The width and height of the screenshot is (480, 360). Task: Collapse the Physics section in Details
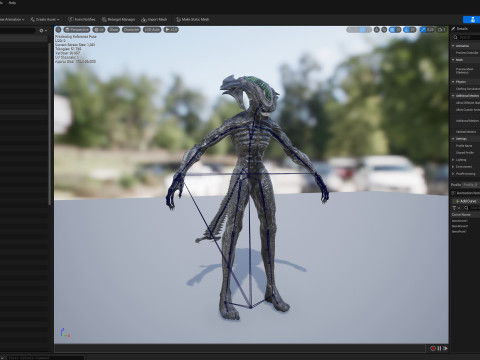pyautogui.click(x=453, y=82)
